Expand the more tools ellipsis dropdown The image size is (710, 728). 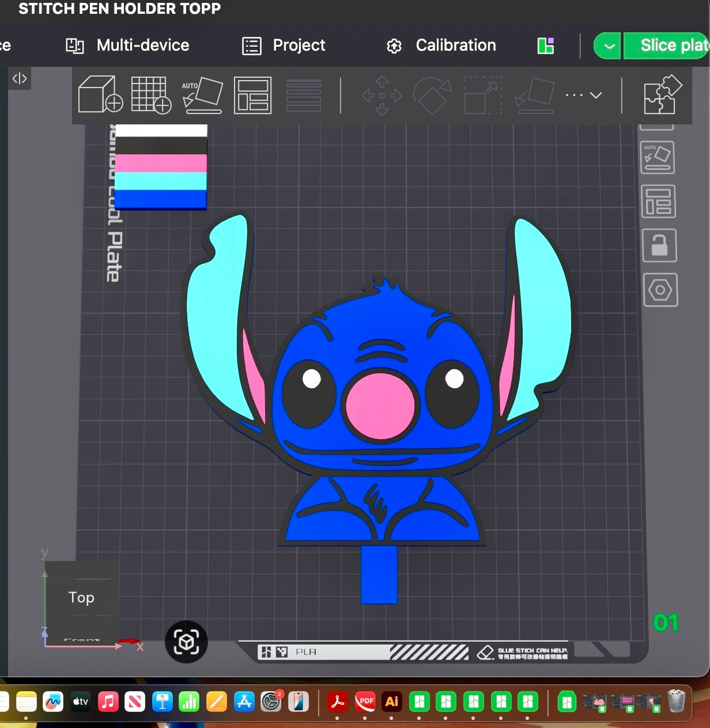tap(583, 95)
